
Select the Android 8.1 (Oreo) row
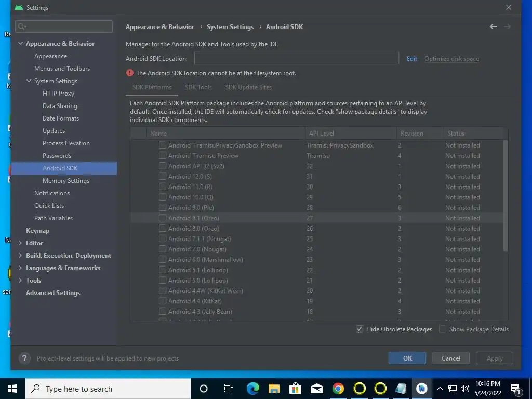(316, 218)
